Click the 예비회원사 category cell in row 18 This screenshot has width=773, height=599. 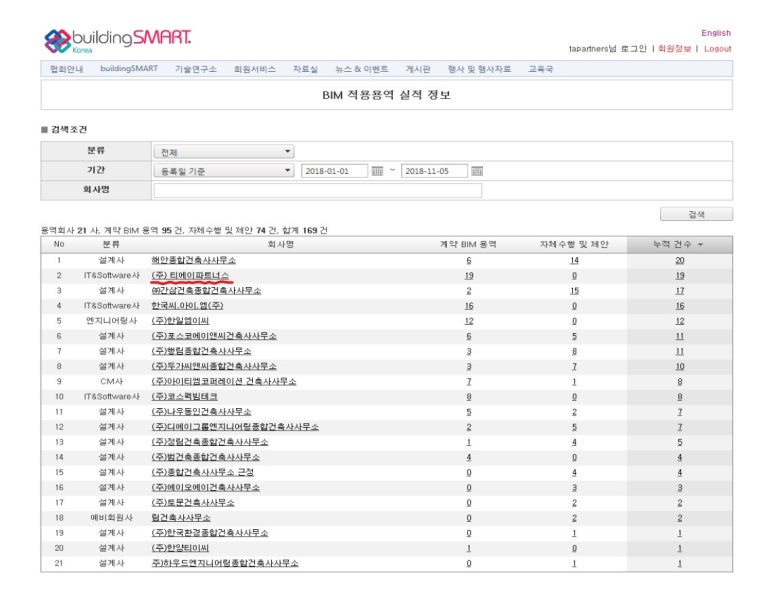(111, 518)
